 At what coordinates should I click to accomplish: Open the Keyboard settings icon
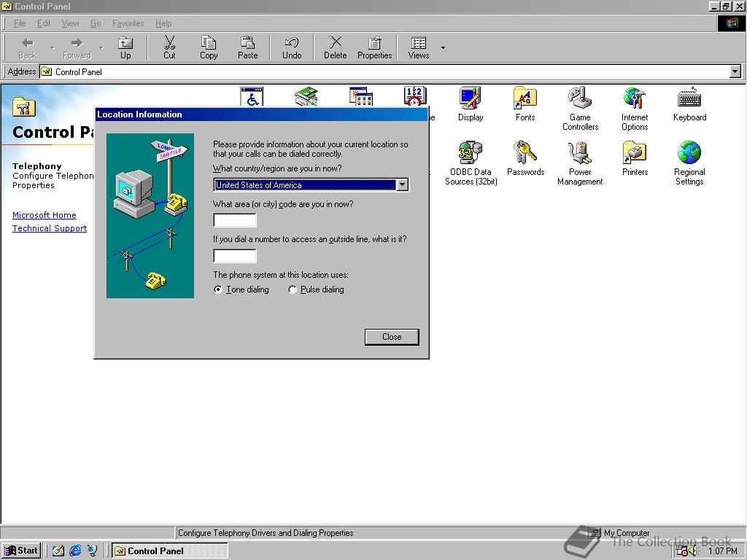[x=689, y=104]
